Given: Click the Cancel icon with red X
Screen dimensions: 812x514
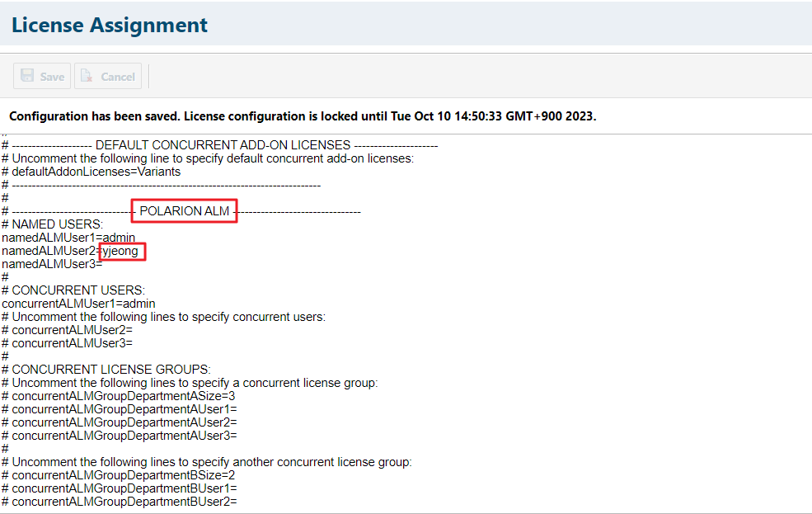Looking at the screenshot, I should pyautogui.click(x=87, y=76).
